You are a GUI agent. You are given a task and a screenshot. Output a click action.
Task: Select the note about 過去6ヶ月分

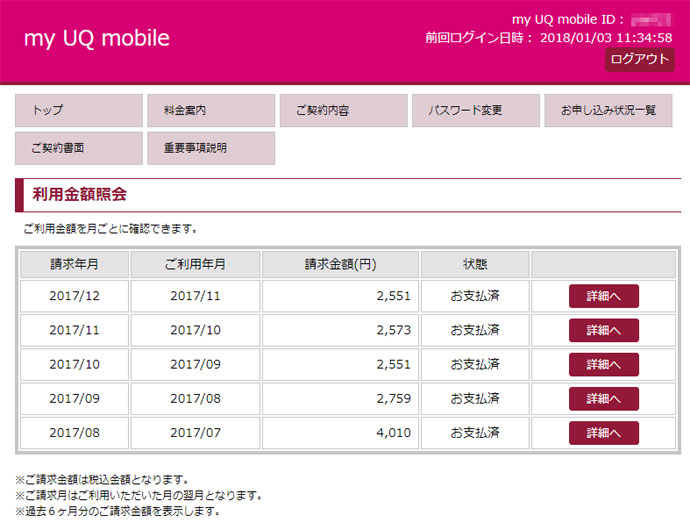click(117, 512)
